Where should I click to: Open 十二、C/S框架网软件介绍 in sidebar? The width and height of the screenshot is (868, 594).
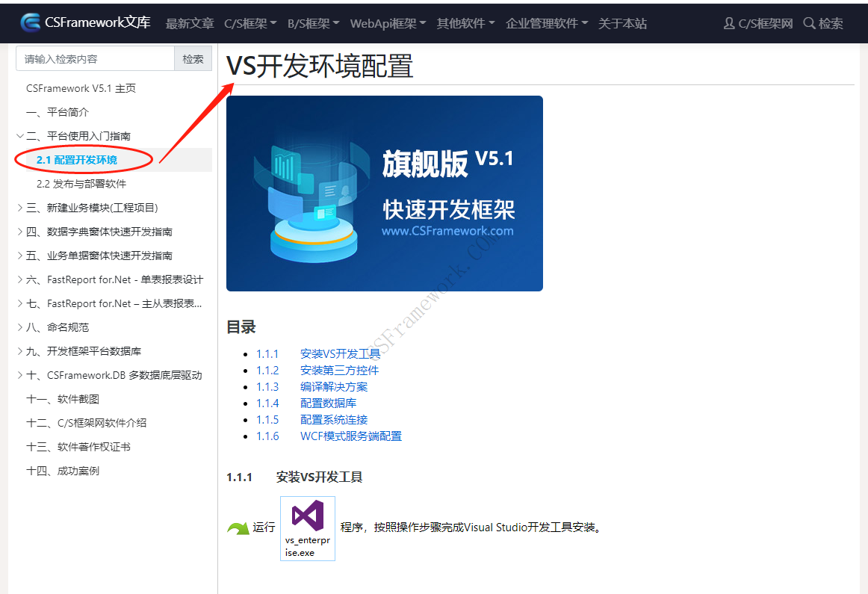click(87, 423)
